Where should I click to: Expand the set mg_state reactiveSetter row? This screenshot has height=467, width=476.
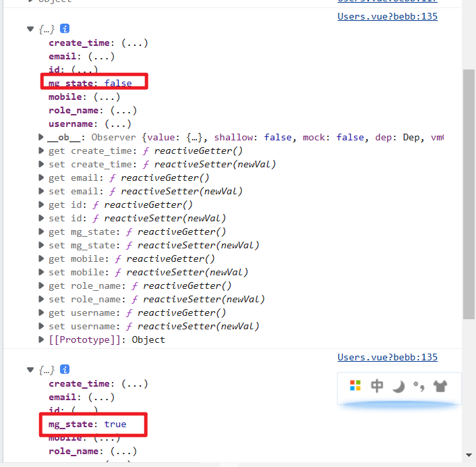click(41, 245)
